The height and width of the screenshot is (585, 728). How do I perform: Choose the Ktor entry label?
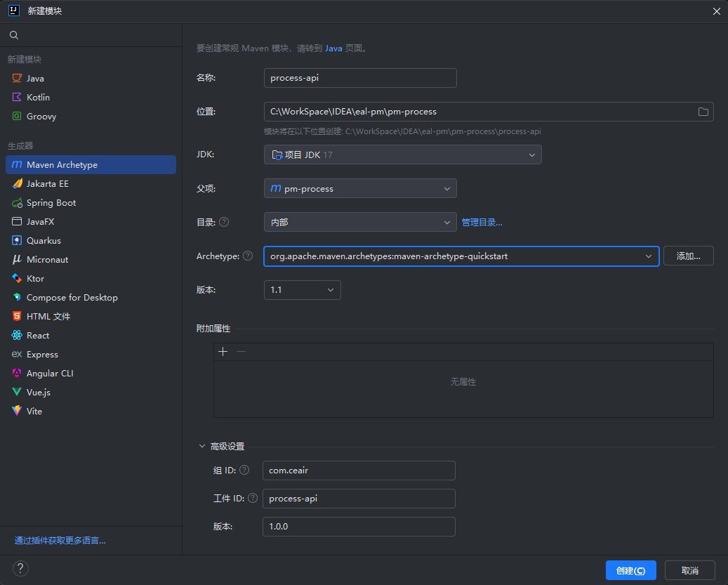pyautogui.click(x=35, y=279)
